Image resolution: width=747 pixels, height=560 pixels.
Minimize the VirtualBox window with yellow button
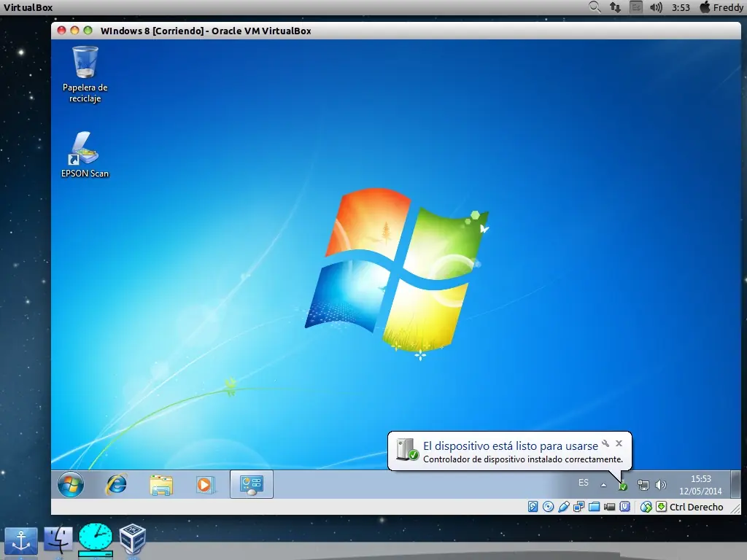74,31
